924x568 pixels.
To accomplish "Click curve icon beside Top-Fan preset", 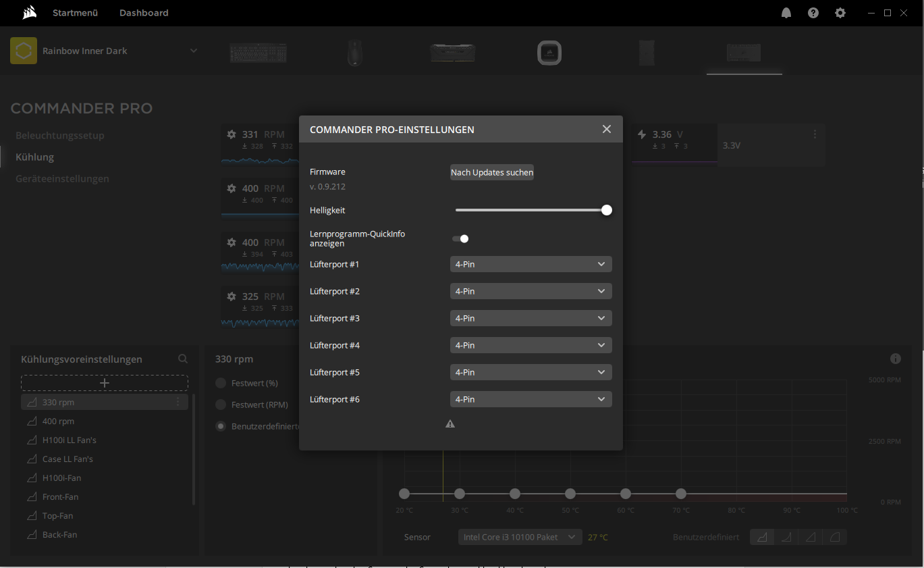I will (x=31, y=516).
